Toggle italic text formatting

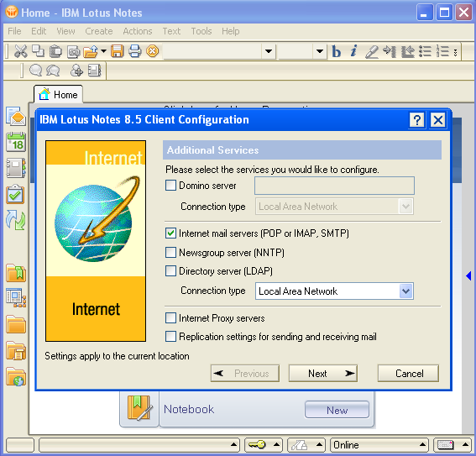coord(353,51)
